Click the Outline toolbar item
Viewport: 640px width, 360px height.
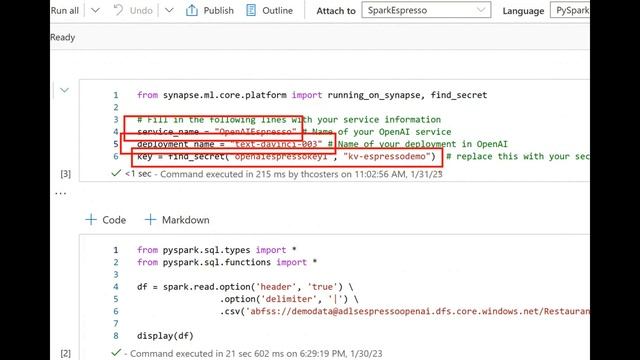point(269,11)
